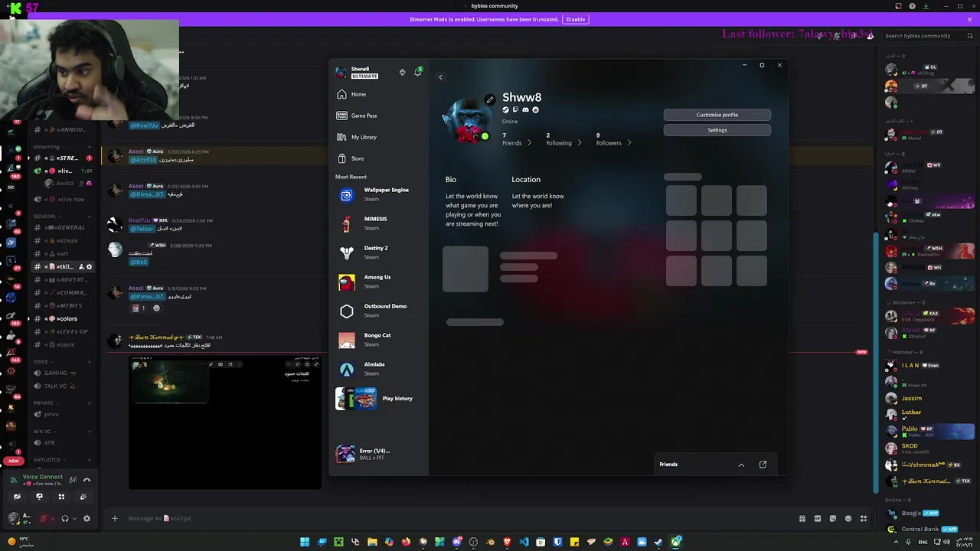The image size is (980, 551).
Task: Toggle noise suppression in voice panel
Action: click(73, 480)
